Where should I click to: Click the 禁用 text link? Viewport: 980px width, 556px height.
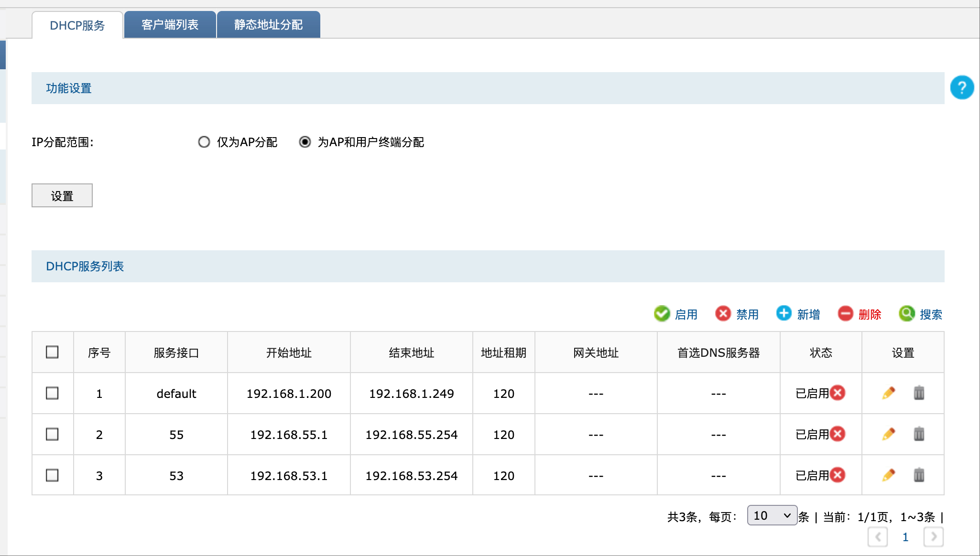point(747,314)
